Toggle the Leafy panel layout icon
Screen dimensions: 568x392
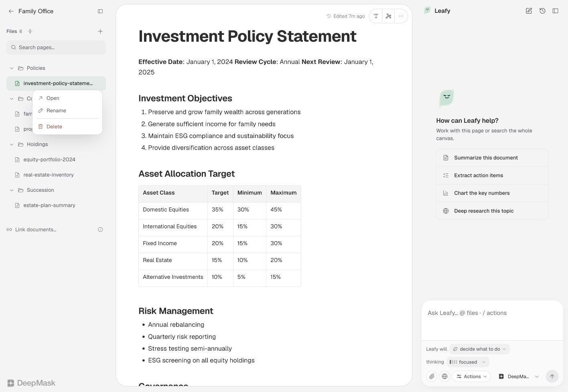[x=556, y=11]
